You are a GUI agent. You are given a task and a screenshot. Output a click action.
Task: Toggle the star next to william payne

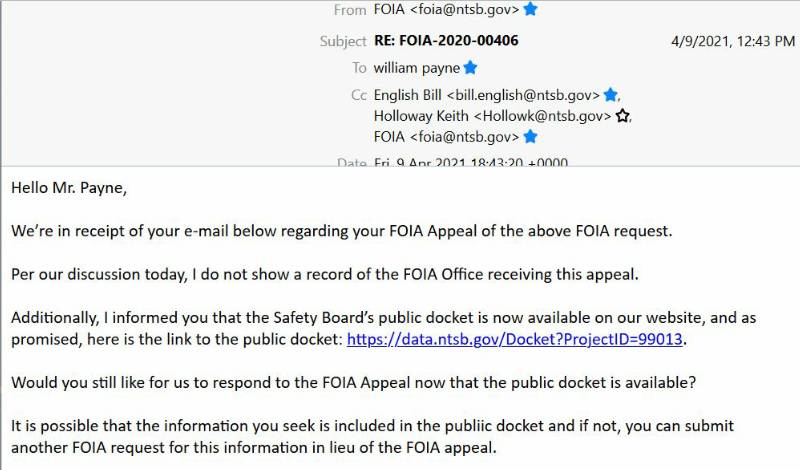(470, 68)
